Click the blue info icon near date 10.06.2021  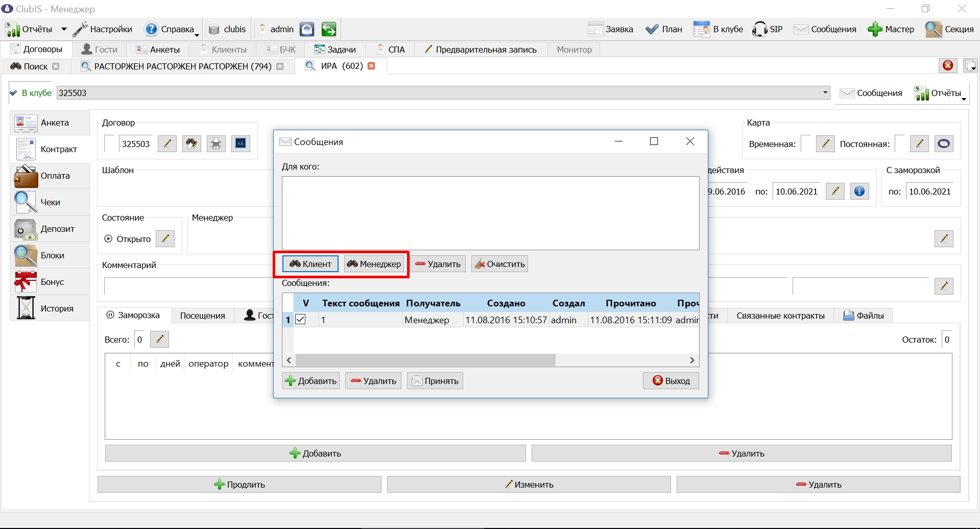(859, 191)
